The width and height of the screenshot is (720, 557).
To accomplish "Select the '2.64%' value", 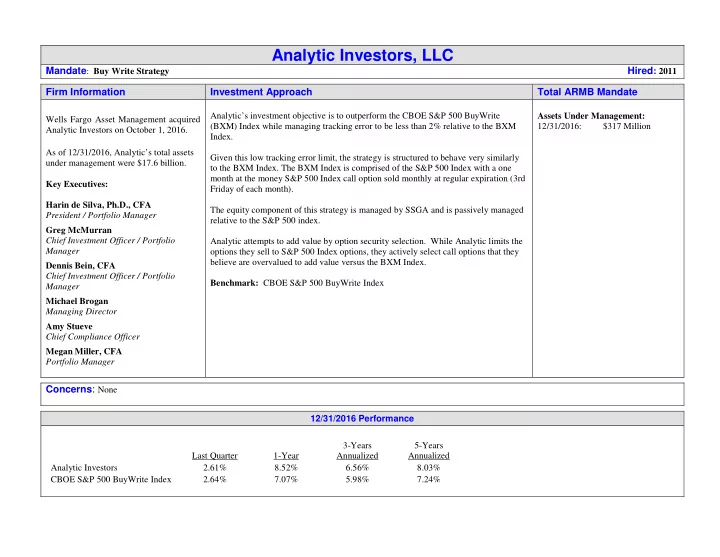I will (x=215, y=479).
